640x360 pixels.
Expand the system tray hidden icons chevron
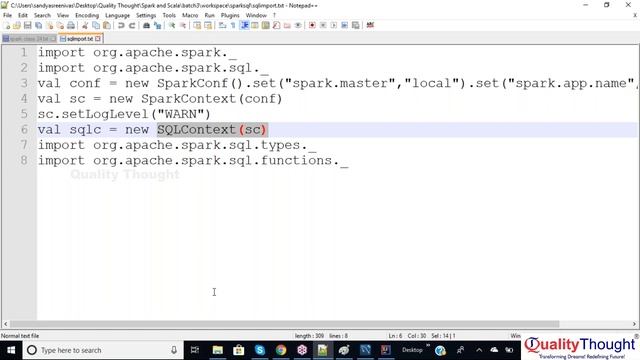[x=479, y=350]
